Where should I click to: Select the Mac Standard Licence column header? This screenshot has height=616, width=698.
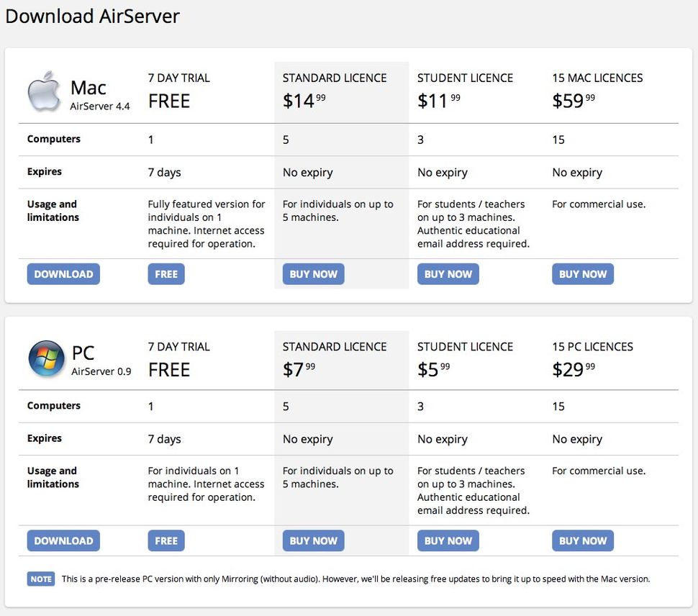[334, 78]
